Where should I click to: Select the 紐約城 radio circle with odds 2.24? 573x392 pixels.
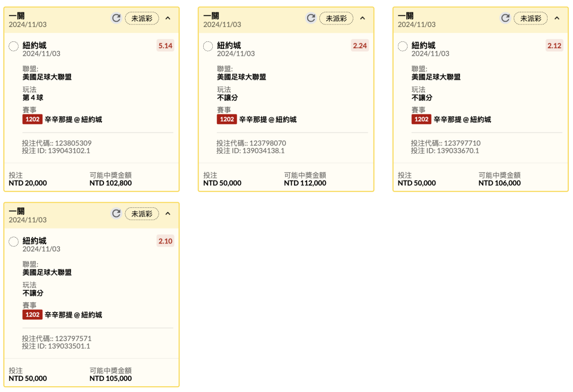(x=209, y=47)
